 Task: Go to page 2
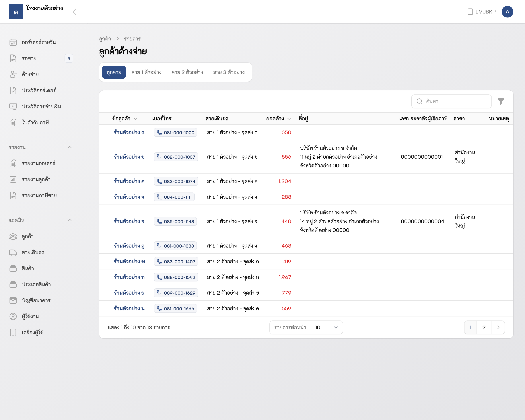pos(484,327)
